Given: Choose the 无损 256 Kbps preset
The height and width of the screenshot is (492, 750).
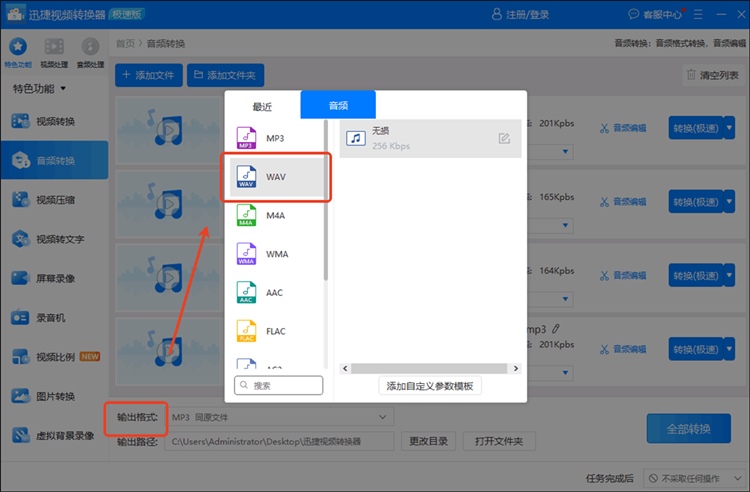Looking at the screenshot, I should [x=430, y=139].
